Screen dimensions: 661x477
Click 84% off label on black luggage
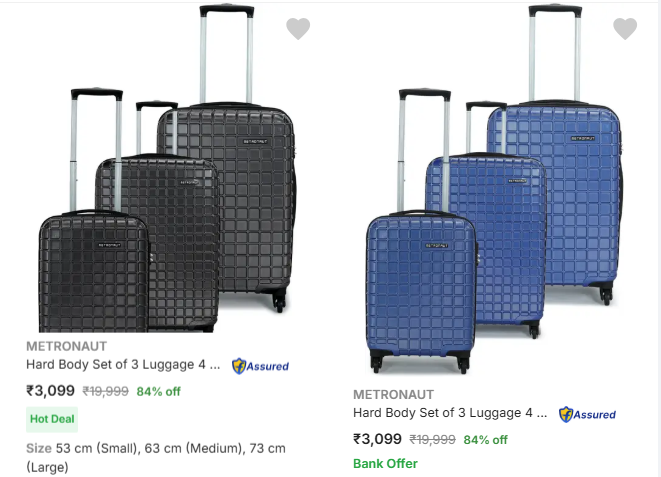pos(158,392)
